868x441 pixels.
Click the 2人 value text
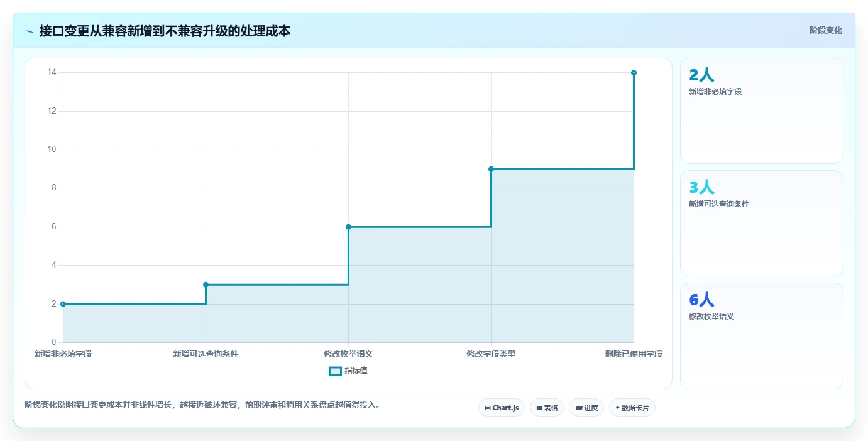click(x=701, y=75)
